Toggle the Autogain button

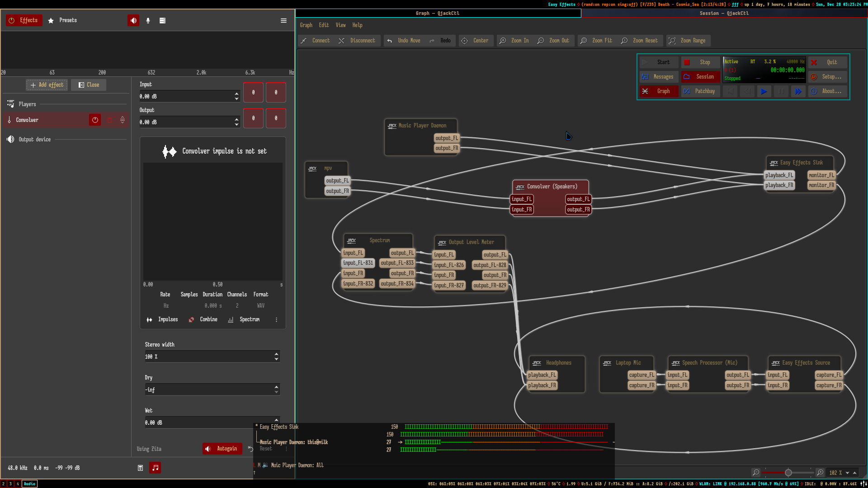coord(222,449)
